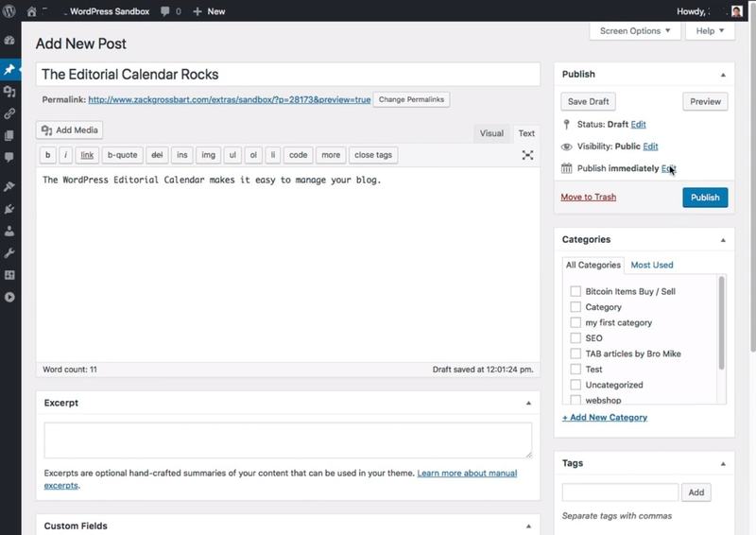756x535 pixels.
Task: Click the close tags button
Action: [373, 155]
